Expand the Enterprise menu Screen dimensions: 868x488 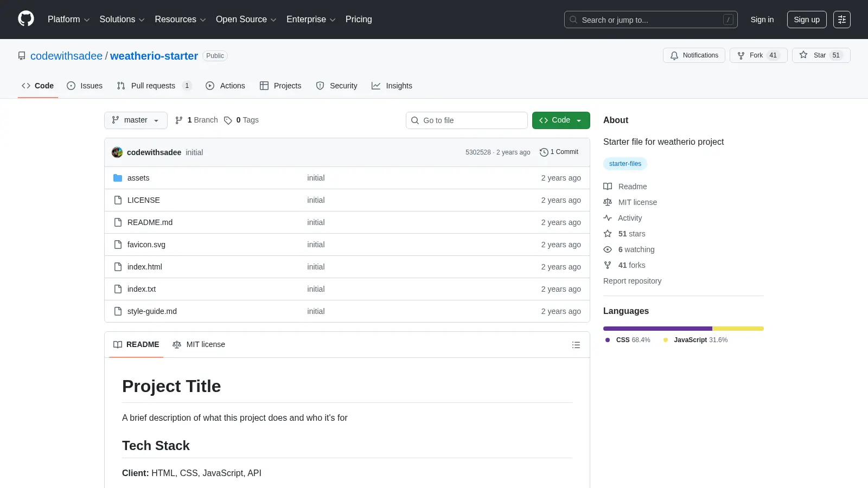coord(311,20)
